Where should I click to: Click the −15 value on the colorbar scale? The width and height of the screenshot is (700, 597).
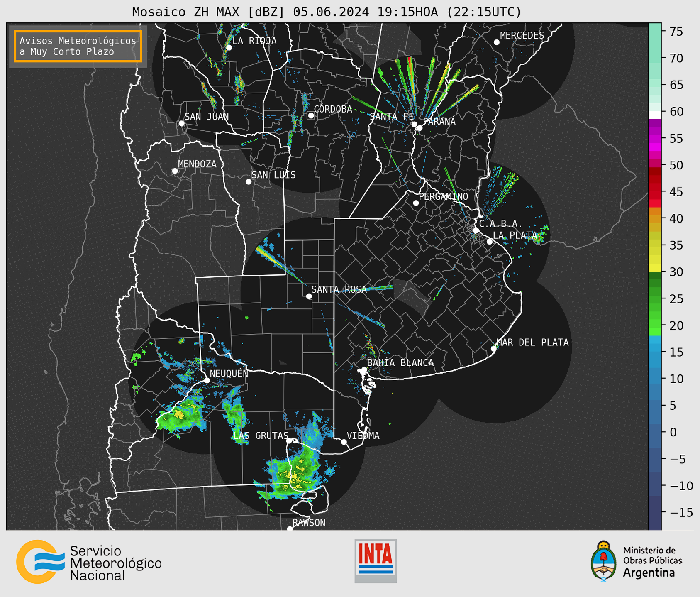coord(681,512)
